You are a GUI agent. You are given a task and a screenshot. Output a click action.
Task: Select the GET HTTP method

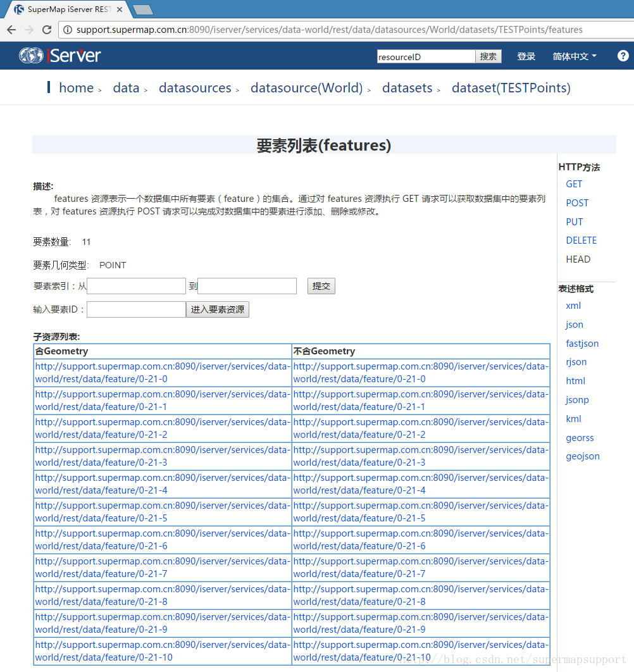tap(574, 184)
